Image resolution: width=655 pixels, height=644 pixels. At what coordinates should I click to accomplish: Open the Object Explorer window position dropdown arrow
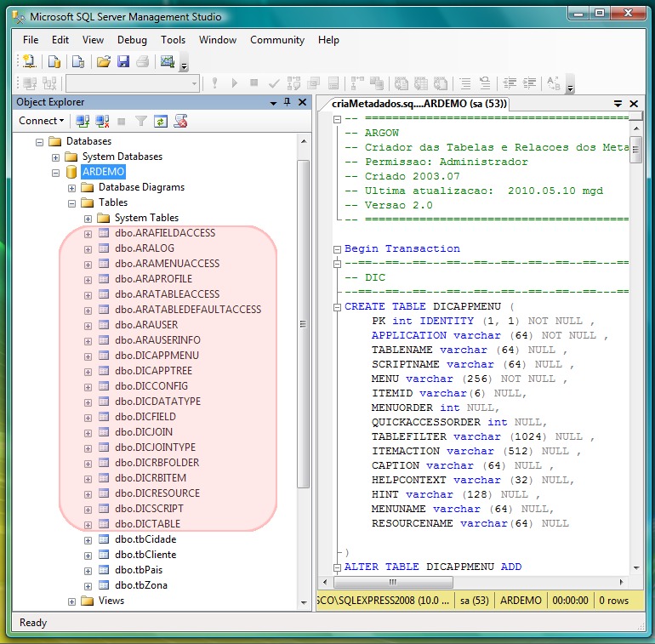click(273, 103)
